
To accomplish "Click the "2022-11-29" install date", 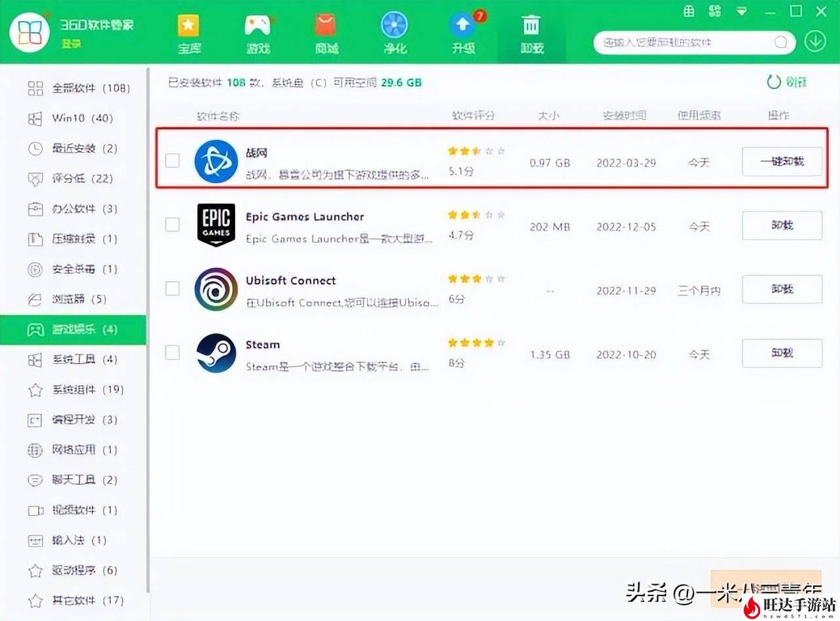I will click(x=626, y=291).
